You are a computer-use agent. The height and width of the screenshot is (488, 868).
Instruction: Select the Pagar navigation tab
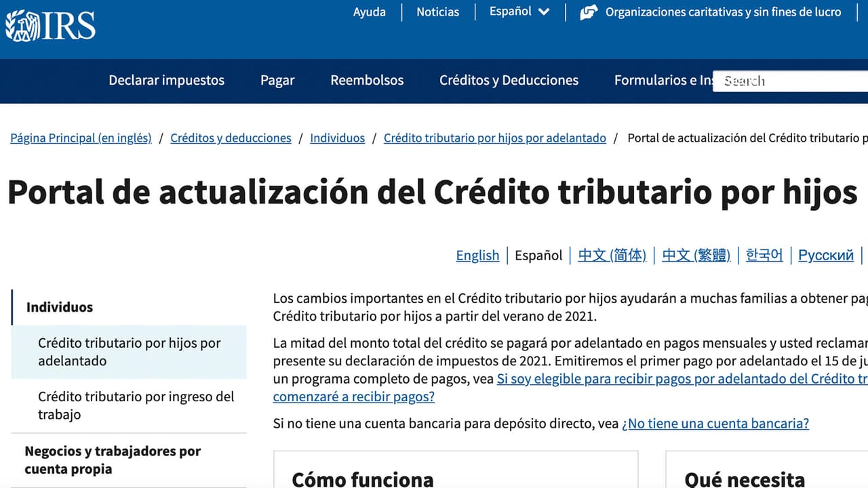click(x=277, y=81)
